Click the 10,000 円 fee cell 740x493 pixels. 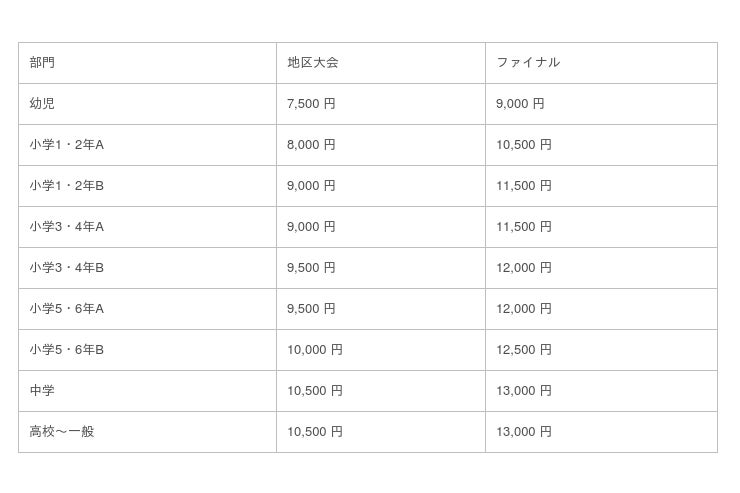(x=315, y=350)
